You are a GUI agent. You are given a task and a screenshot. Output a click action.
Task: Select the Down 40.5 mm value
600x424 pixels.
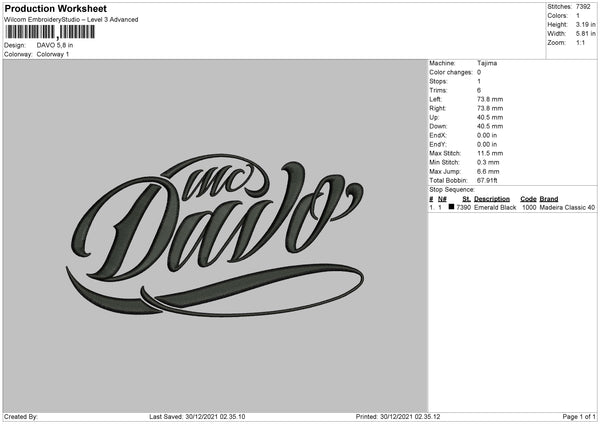click(490, 126)
